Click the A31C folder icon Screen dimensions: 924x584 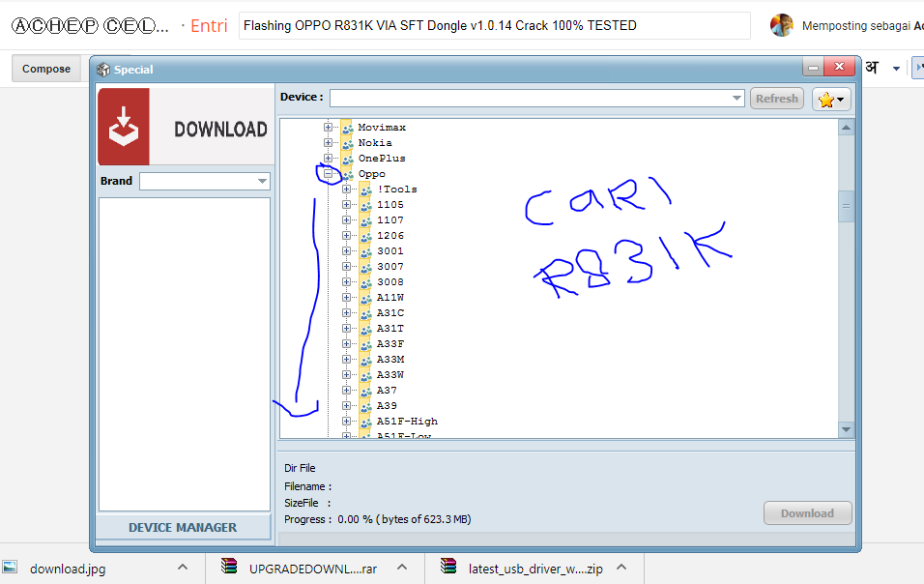click(366, 313)
